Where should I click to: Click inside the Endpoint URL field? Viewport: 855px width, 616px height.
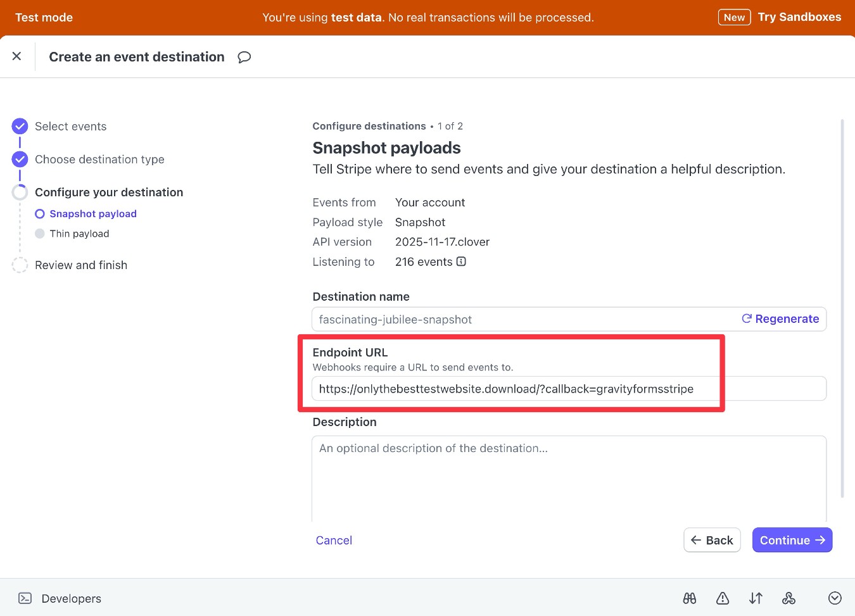[507, 388]
